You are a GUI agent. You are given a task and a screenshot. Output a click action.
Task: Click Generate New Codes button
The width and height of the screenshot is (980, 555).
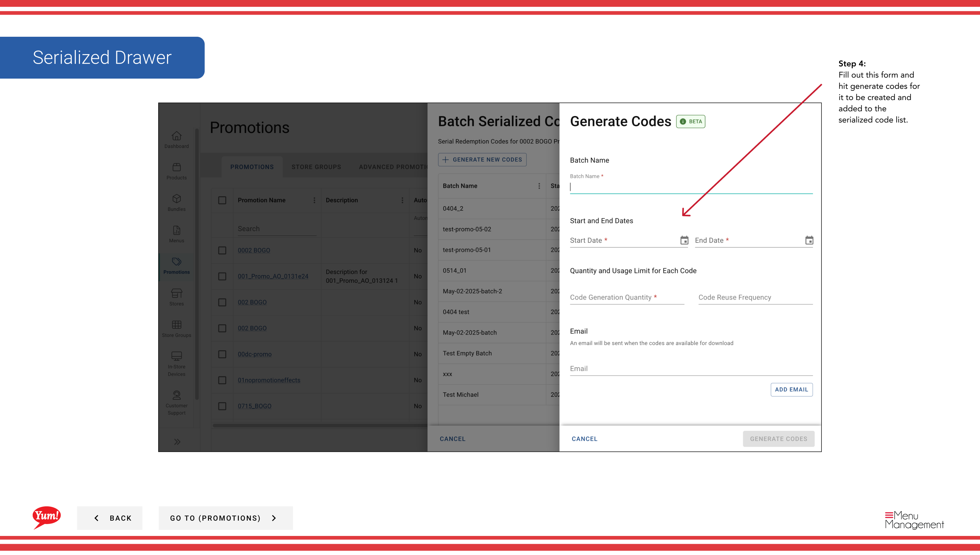click(482, 160)
